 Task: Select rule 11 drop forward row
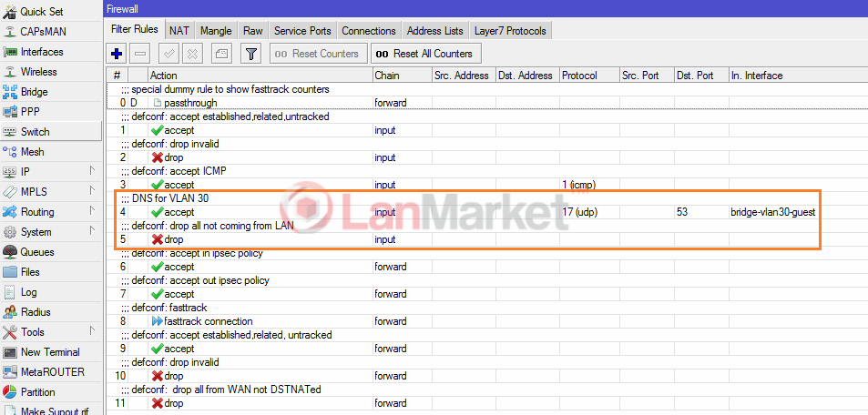pos(487,403)
